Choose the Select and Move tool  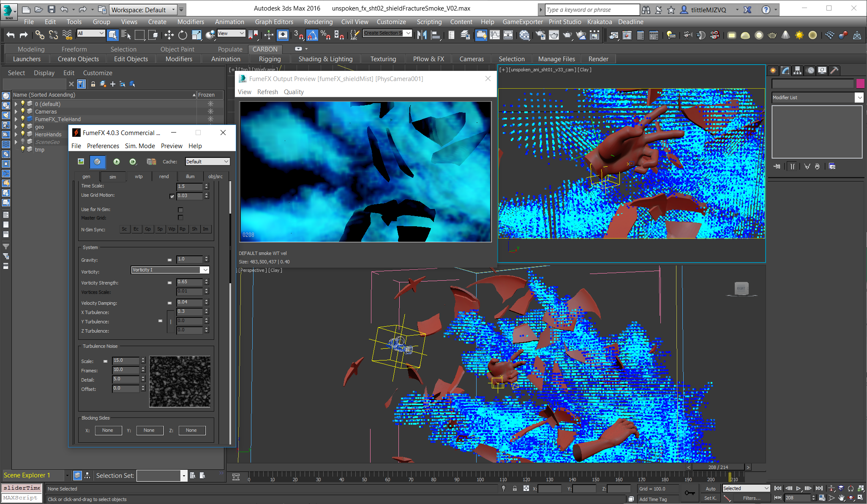169,35
